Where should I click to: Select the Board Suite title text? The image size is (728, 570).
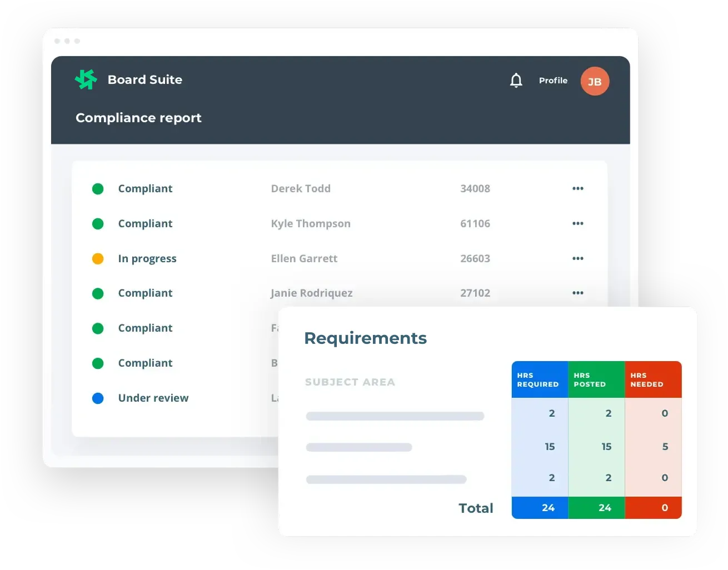click(x=145, y=79)
